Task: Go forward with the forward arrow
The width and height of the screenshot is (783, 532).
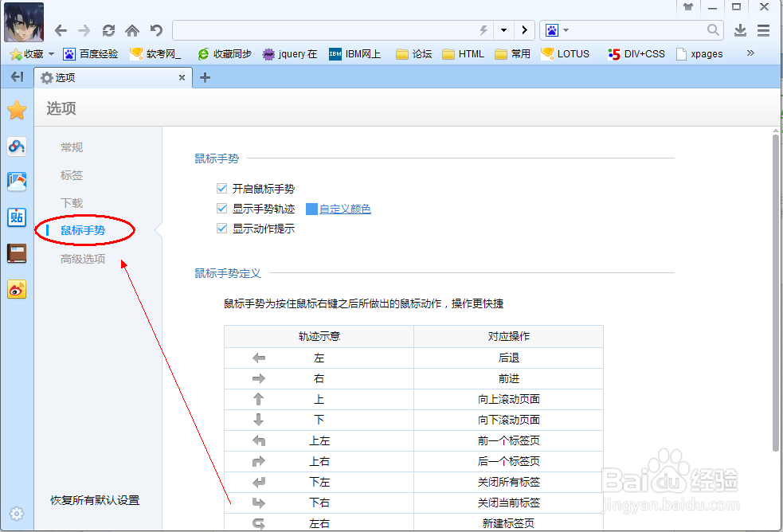Action: tap(84, 30)
